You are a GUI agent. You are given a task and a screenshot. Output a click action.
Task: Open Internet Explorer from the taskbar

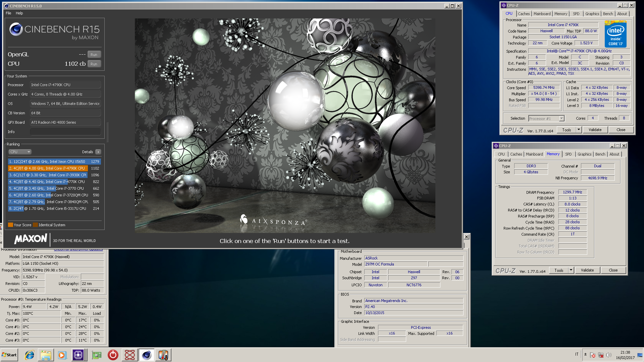[30, 355]
